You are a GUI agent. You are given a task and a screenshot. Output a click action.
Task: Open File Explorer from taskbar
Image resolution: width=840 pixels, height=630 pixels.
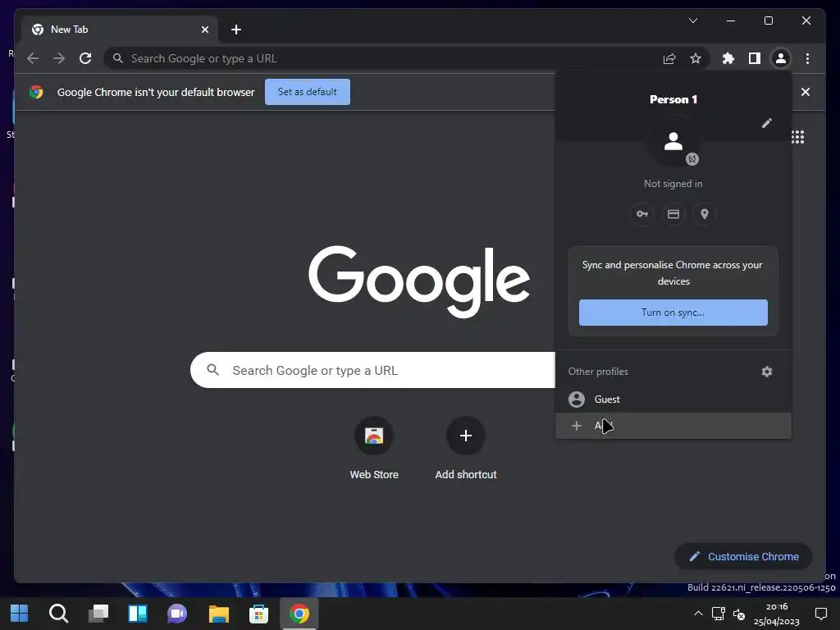(x=218, y=614)
